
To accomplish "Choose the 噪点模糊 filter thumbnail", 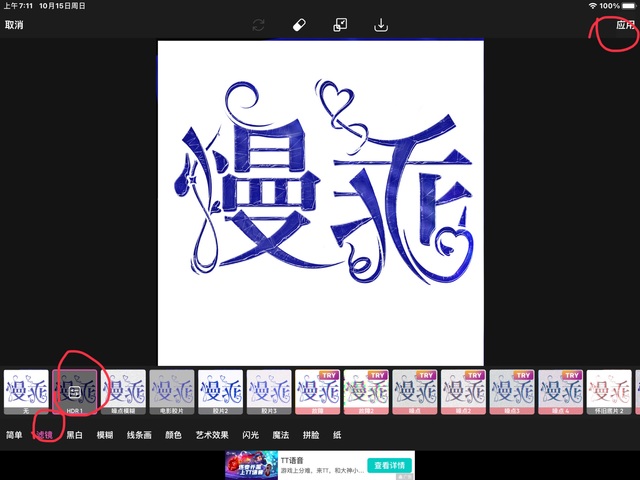I will (x=124, y=392).
